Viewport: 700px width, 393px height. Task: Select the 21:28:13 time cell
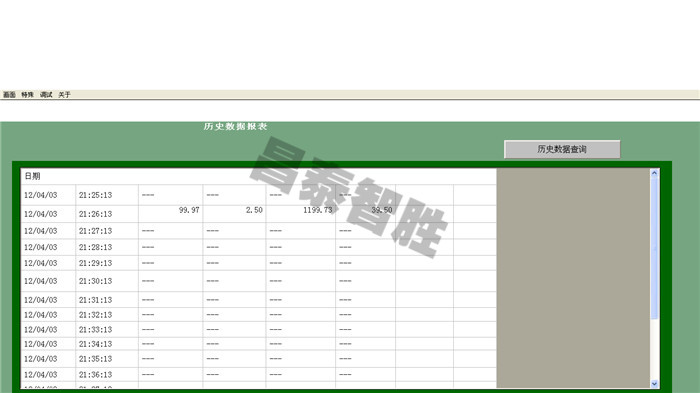[x=107, y=247]
